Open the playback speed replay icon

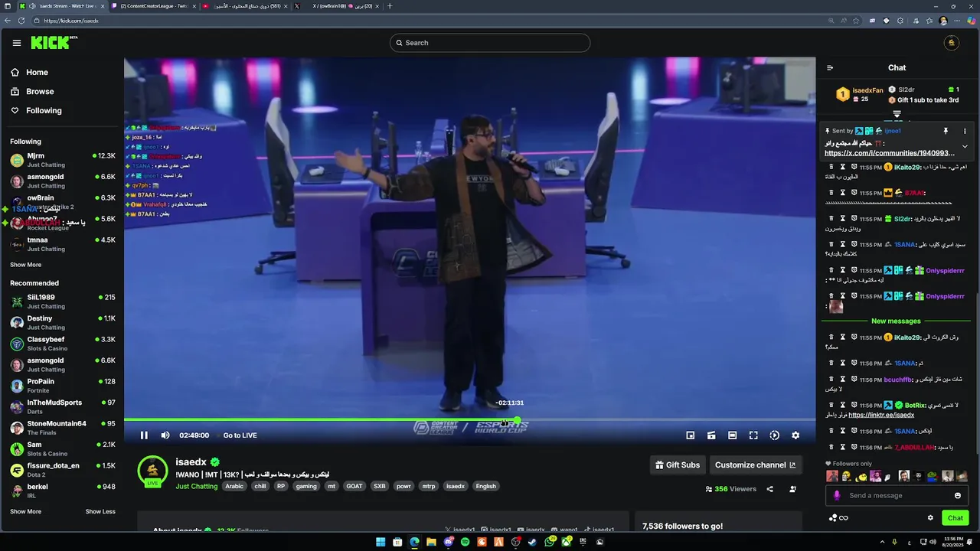[775, 435]
